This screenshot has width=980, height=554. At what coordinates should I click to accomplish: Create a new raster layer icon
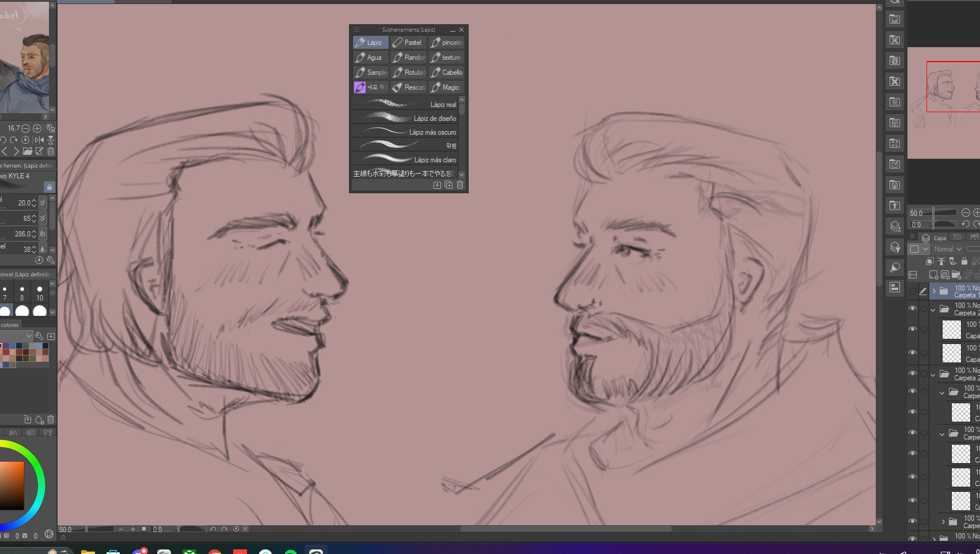(x=933, y=275)
